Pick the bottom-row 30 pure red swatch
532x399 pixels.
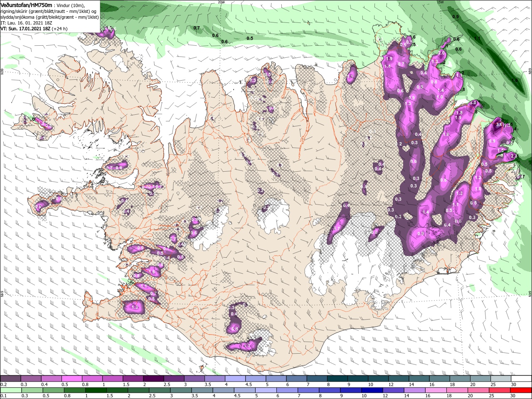(x=521, y=390)
